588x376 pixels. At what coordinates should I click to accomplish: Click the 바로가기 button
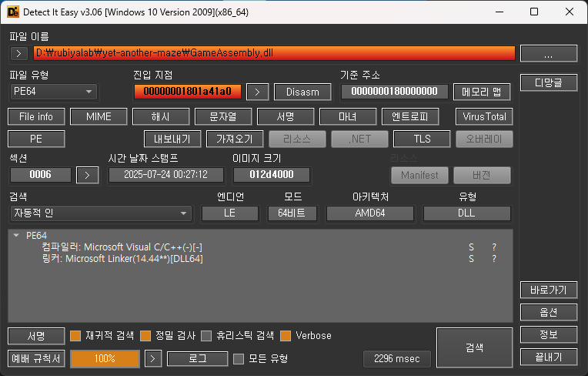[549, 290]
